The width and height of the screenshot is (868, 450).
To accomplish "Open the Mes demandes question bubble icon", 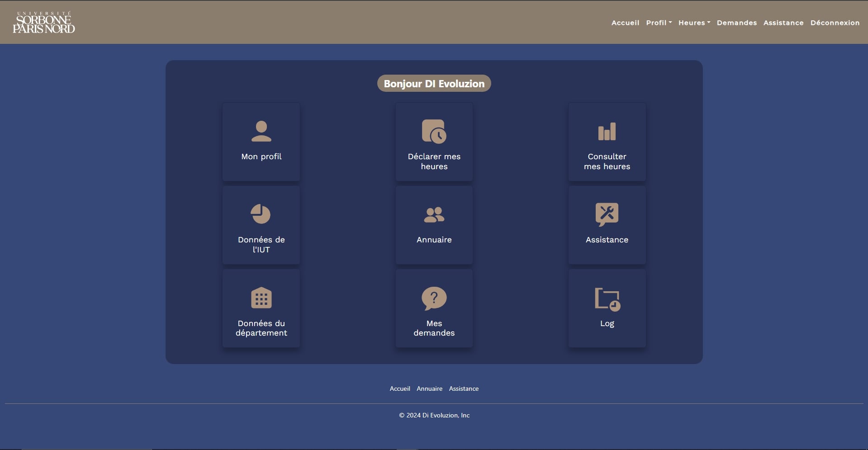I will click(434, 298).
